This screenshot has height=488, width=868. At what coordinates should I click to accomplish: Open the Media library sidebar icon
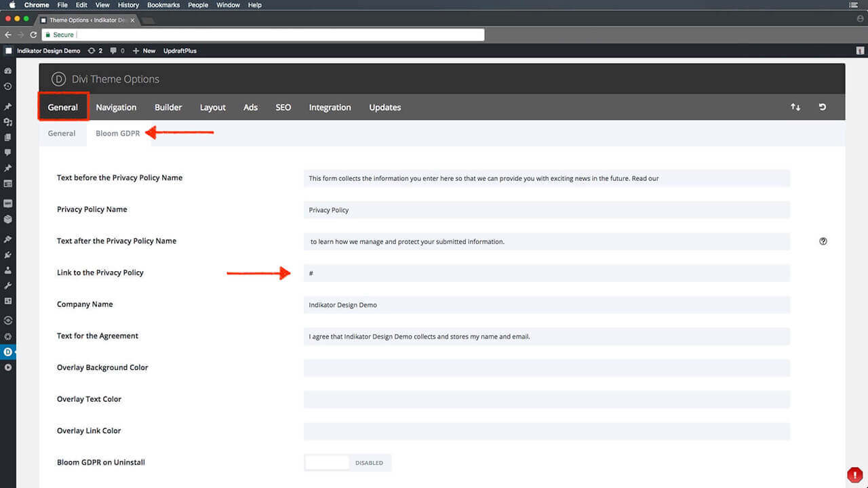point(8,122)
